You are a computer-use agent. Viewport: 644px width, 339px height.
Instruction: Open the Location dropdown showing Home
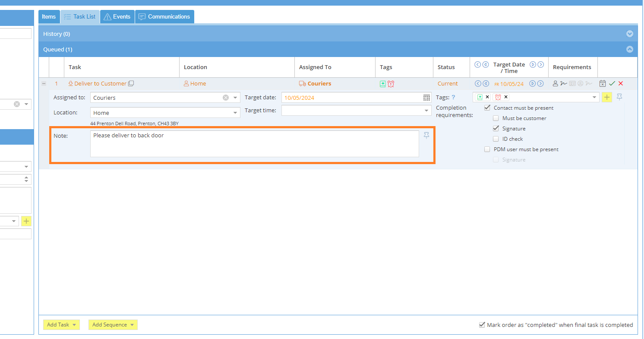coord(236,113)
